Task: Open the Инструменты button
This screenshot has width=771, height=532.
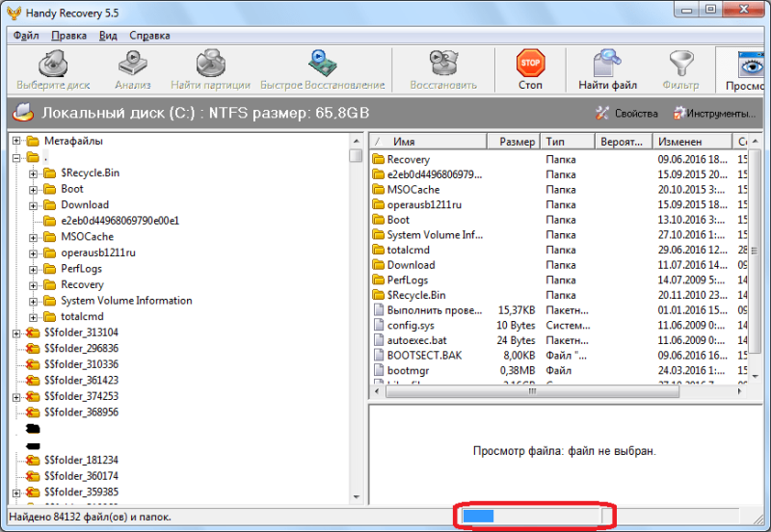Action: 714,114
